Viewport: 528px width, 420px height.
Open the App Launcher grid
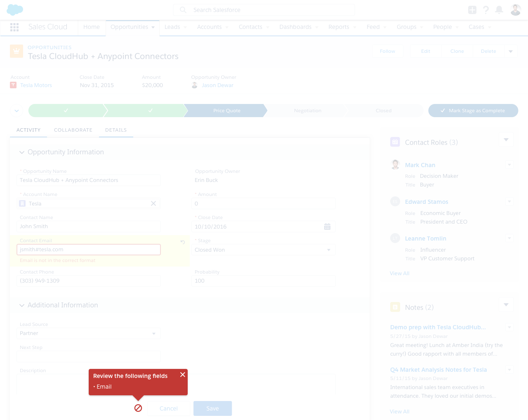(14, 27)
